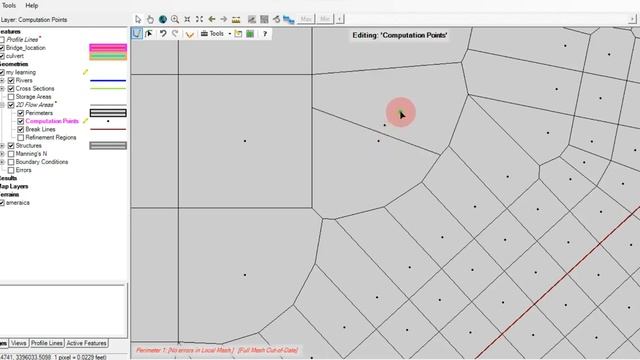The width and height of the screenshot is (640, 360).
Task: Click the small arrow after Min button
Action: (340, 19)
